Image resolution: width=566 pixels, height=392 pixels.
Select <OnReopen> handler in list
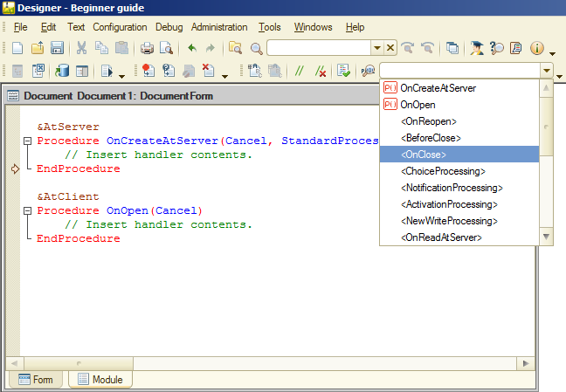(x=459, y=121)
